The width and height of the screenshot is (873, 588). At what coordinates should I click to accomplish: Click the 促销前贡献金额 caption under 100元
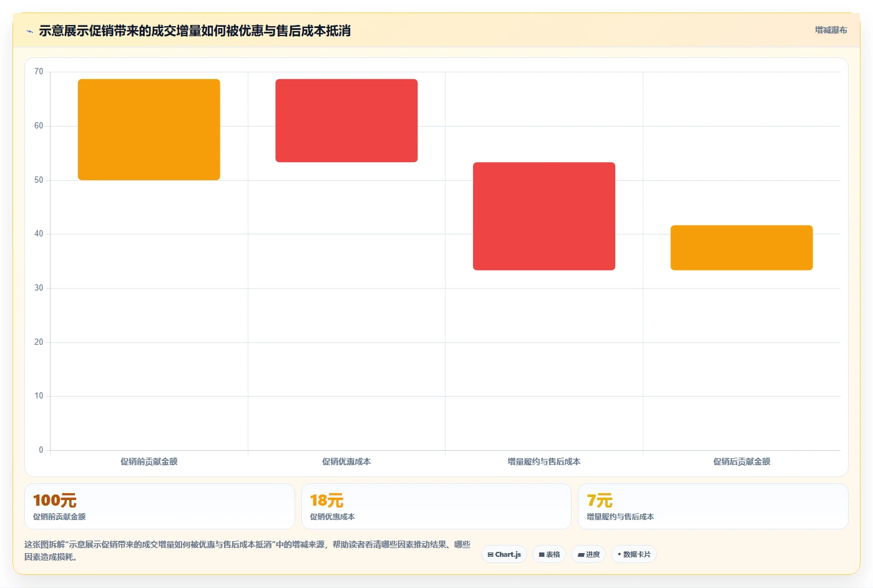59,517
